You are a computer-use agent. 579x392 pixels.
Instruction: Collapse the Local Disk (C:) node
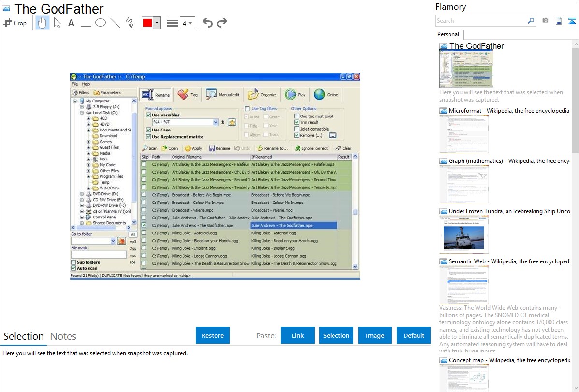pos(82,113)
